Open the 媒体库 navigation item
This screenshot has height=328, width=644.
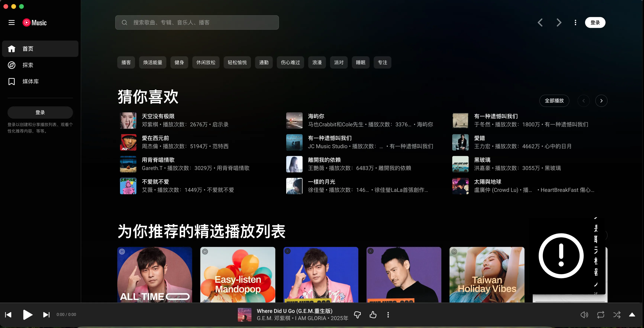40,81
